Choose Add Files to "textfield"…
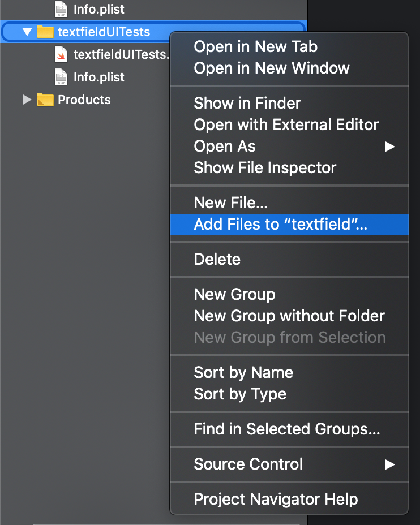Viewport: 420px width, 525px height. [281, 224]
